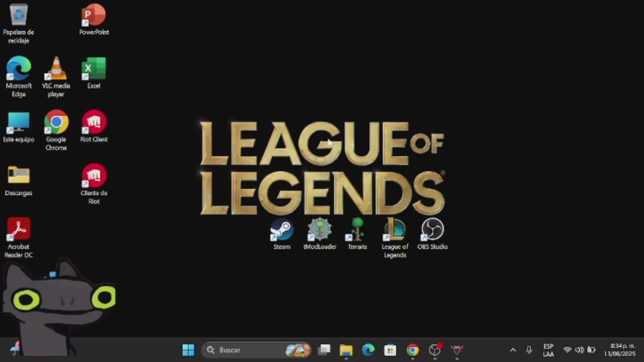This screenshot has width=644, height=362.
Task: Open the Wi-Fi network tray icon
Action: [x=568, y=350]
